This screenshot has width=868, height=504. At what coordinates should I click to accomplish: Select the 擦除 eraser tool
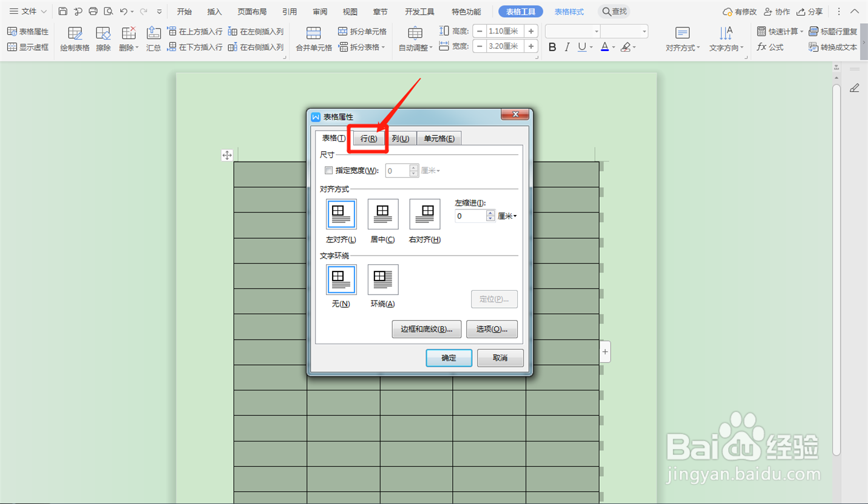[x=103, y=39]
